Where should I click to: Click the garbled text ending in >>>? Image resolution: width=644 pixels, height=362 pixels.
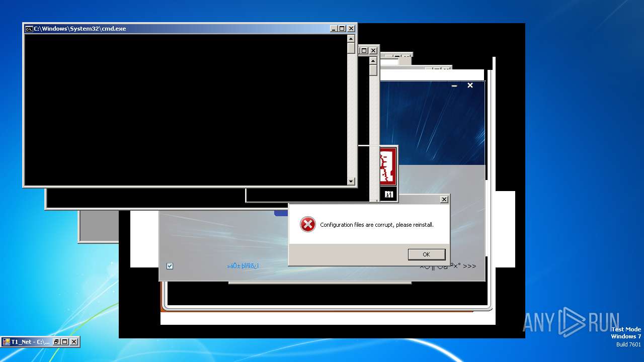448,265
